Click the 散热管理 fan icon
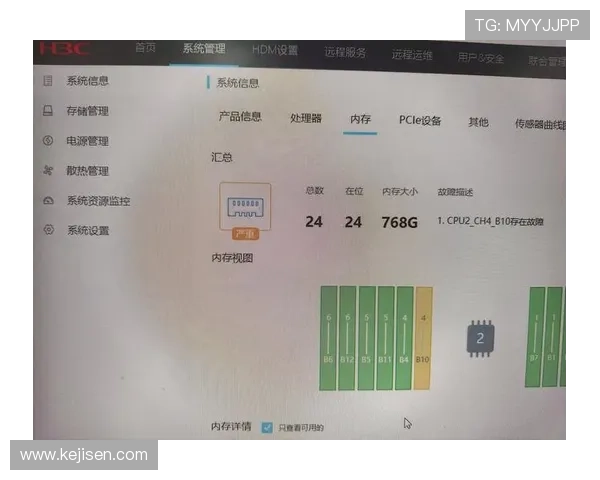600x480 pixels. pyautogui.click(x=48, y=170)
